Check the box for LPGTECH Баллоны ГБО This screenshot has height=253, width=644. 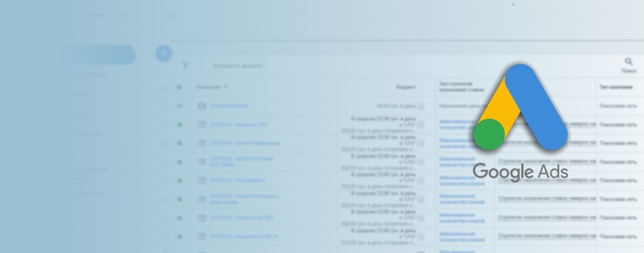[x=165, y=125]
